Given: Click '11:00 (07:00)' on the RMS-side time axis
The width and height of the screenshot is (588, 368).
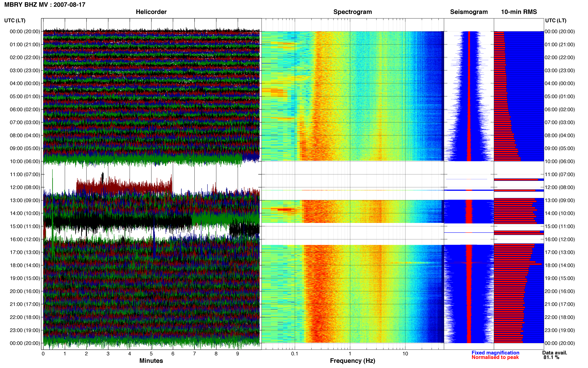Looking at the screenshot, I should coord(560,174).
